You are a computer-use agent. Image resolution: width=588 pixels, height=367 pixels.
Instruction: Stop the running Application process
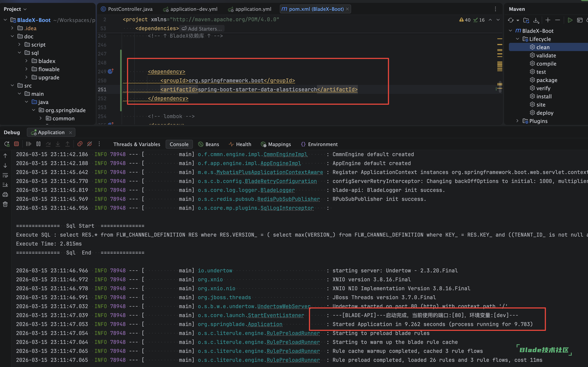[17, 144]
